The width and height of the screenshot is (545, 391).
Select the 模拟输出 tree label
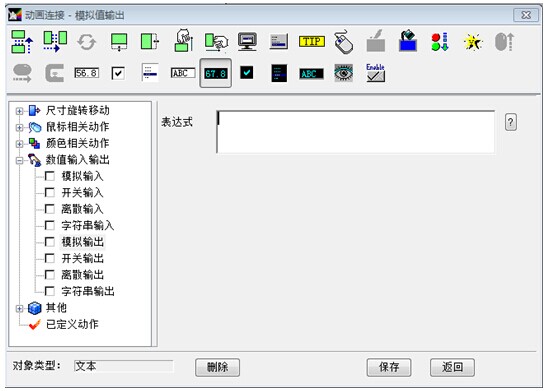click(x=83, y=242)
